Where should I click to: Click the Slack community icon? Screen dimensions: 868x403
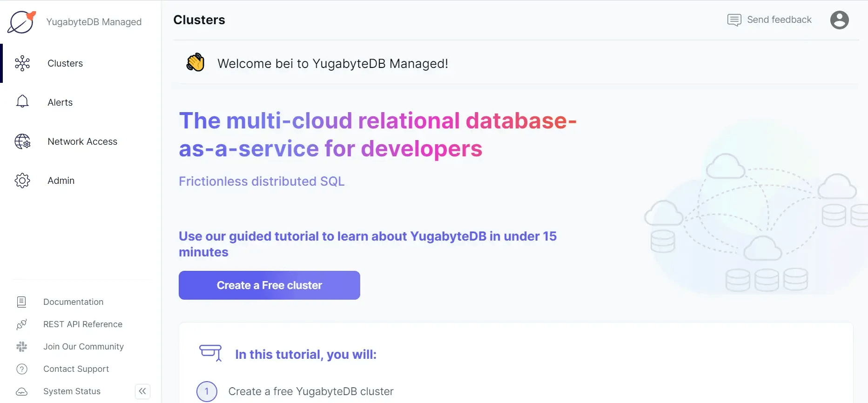[x=21, y=347]
